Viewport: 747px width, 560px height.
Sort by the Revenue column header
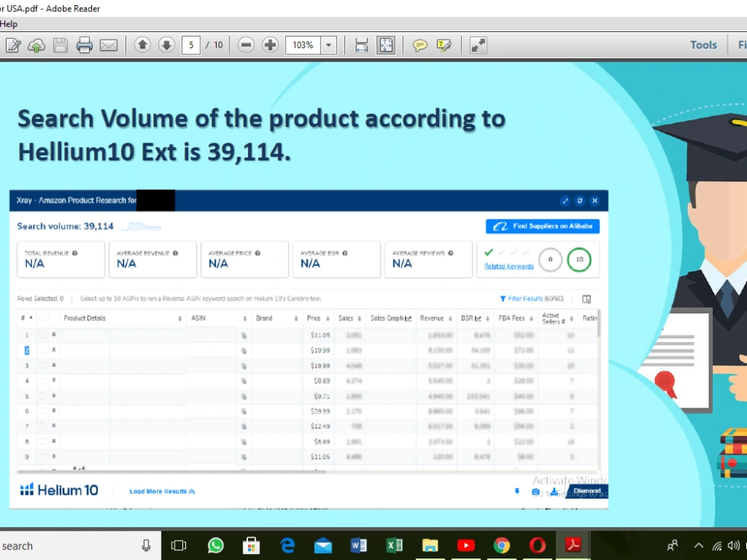(x=436, y=318)
